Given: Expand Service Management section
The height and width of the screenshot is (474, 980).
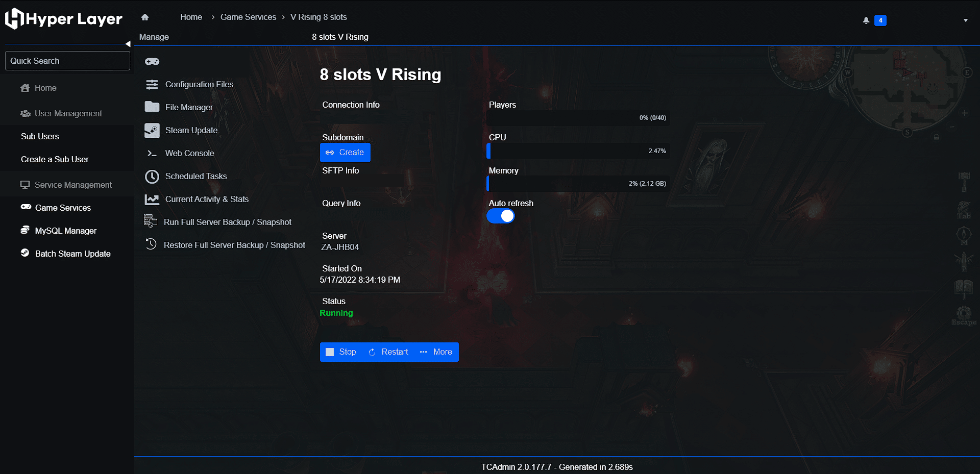Looking at the screenshot, I should click(x=73, y=185).
